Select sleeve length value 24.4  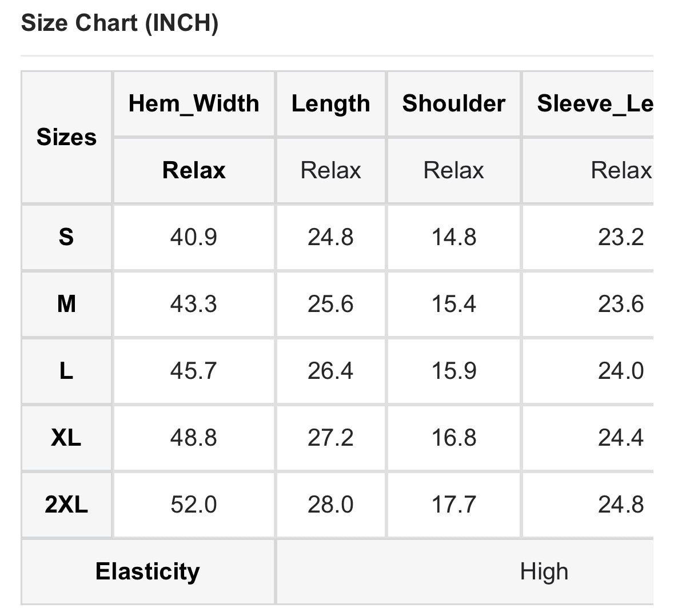(x=621, y=438)
